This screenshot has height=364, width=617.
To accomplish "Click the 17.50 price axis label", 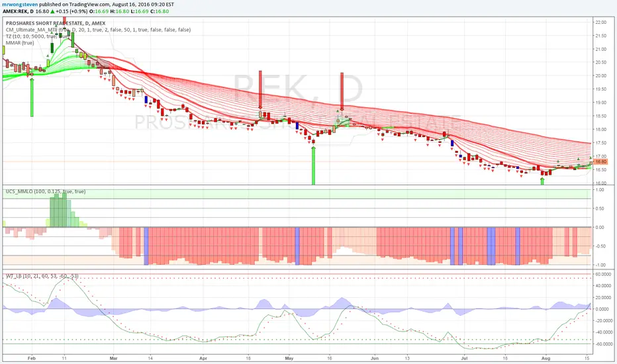I will (601, 143).
